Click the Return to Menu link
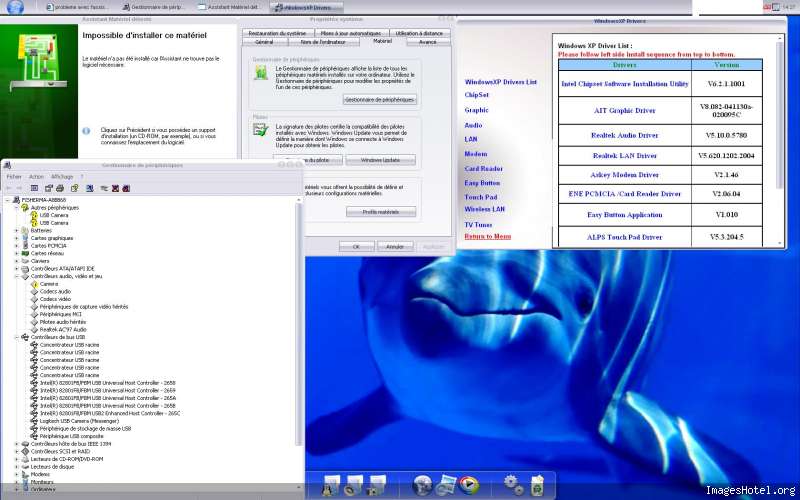800x500 pixels. point(488,236)
